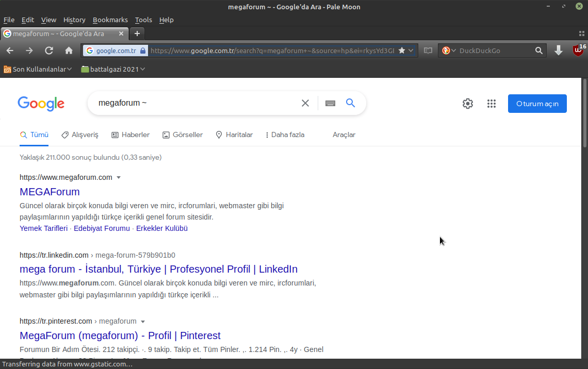Click the https://www.megaforum.com result URL
Viewport: 588px width, 369px height.
pos(66,178)
